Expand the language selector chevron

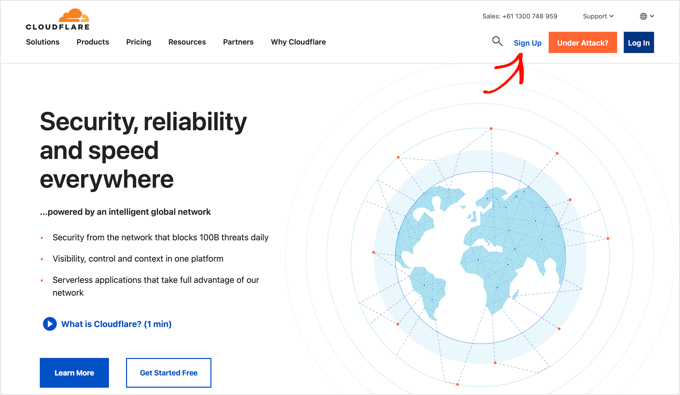click(652, 16)
